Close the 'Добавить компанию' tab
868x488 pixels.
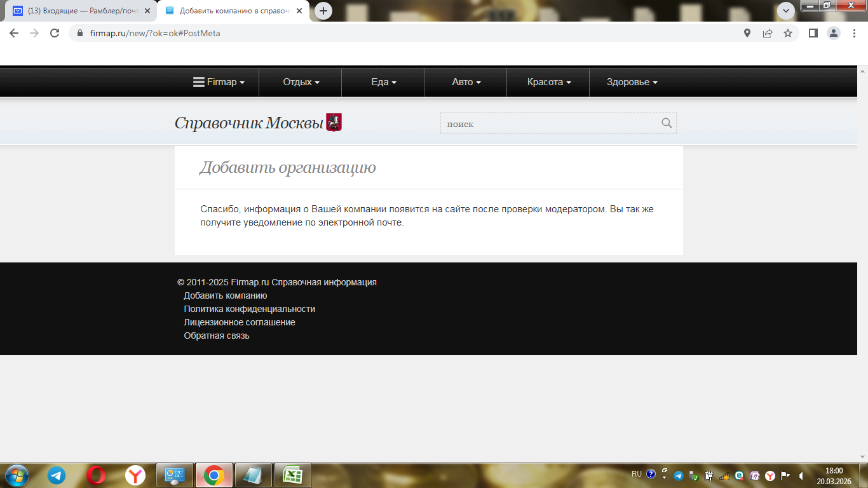pyautogui.click(x=299, y=11)
